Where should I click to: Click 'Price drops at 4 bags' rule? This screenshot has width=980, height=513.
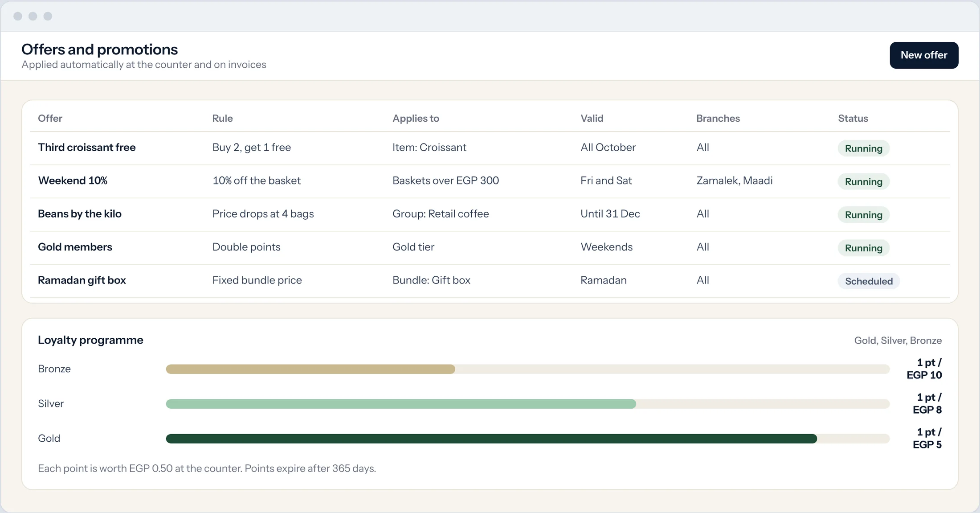point(263,214)
